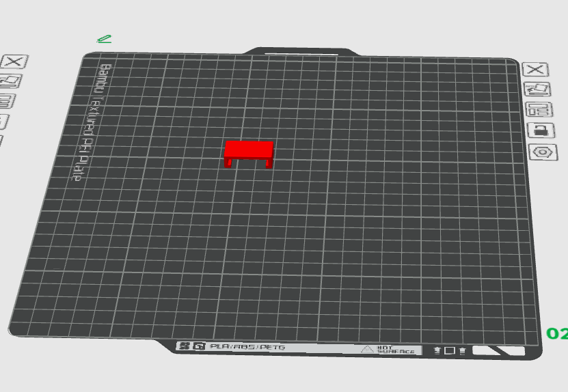Click the remove-plate X icon beside the plate's right edge

(535, 69)
